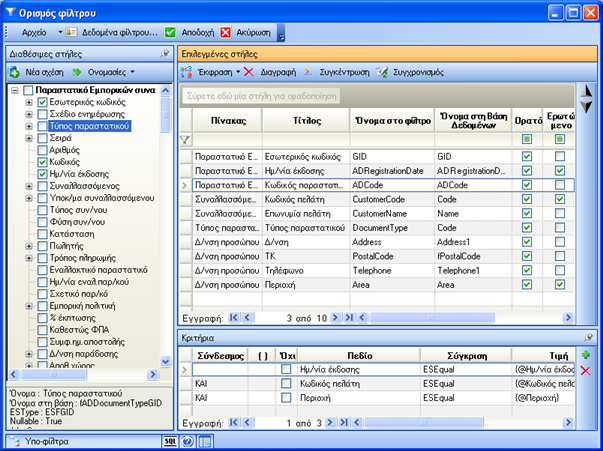
Task: Click the columns layout icon beside help
Action: coord(205,441)
